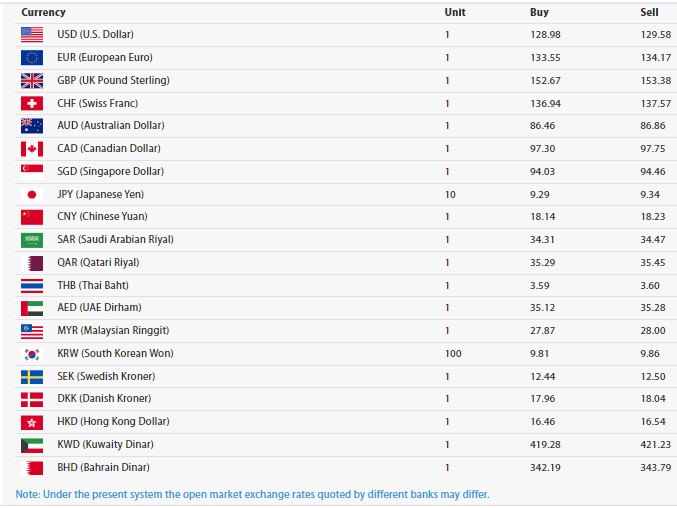Select the CNY (Chinese Yuan) currency label

click(102, 217)
